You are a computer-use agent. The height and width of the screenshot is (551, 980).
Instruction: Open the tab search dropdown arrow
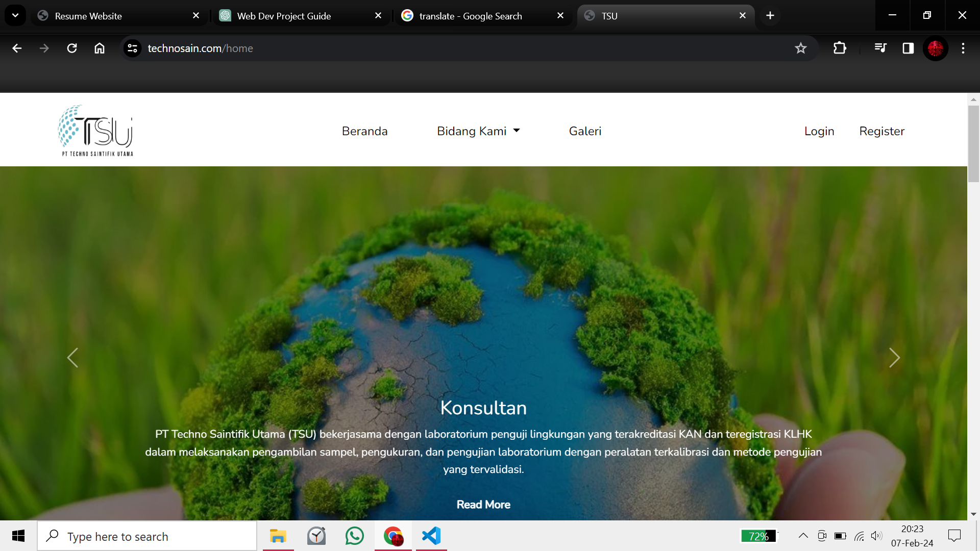click(15, 15)
